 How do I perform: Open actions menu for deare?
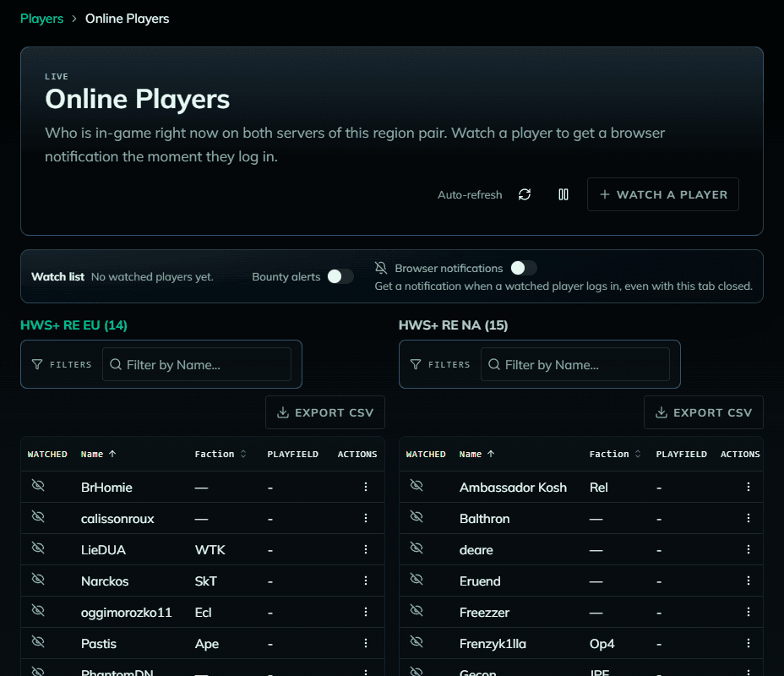click(749, 549)
